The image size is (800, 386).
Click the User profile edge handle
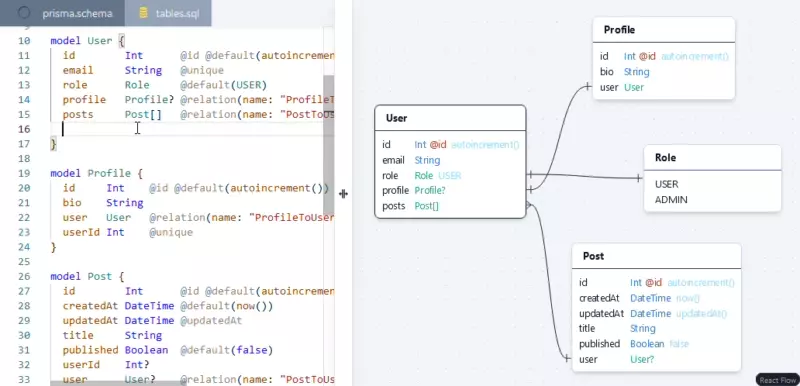pos(530,190)
